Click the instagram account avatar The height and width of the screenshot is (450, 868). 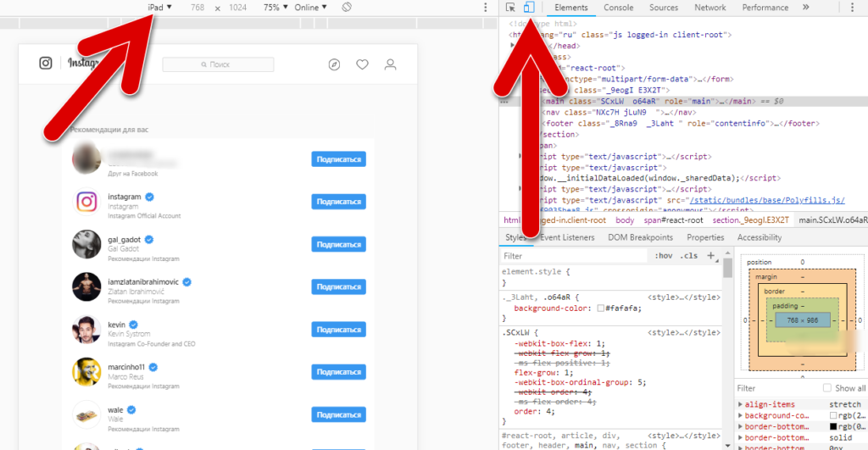click(86, 202)
